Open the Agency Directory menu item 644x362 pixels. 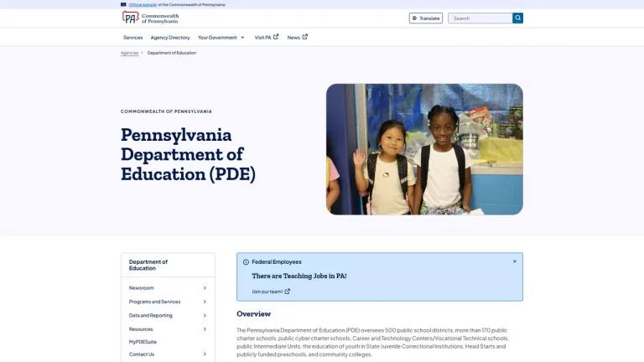point(170,38)
